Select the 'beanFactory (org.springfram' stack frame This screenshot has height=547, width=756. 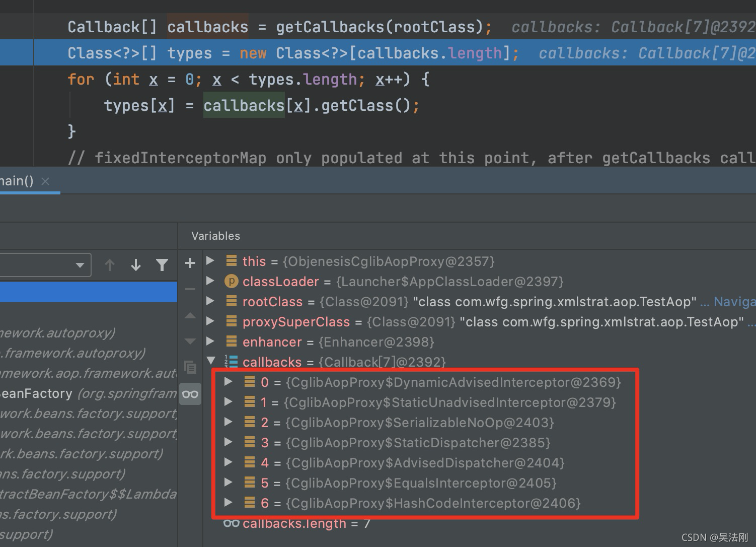[89, 393]
